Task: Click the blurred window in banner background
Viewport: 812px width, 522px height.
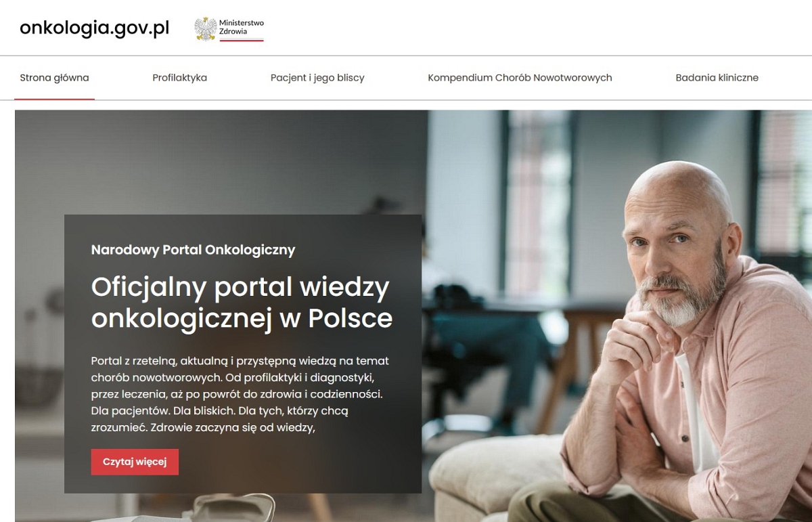Action: click(539, 203)
